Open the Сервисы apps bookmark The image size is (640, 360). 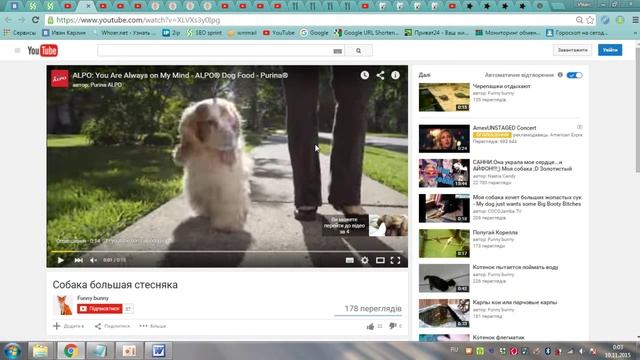(x=20, y=33)
